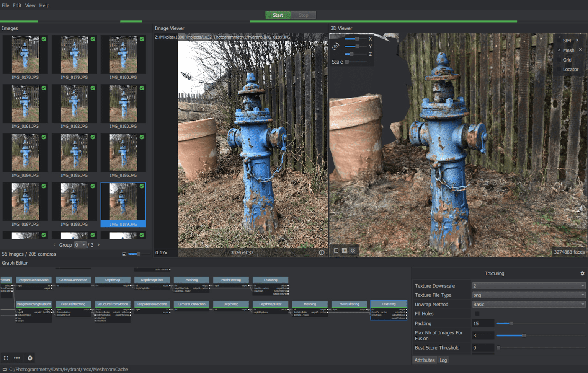The height and width of the screenshot is (373, 588).
Task: Open the View menu
Action: pyautogui.click(x=30, y=5)
